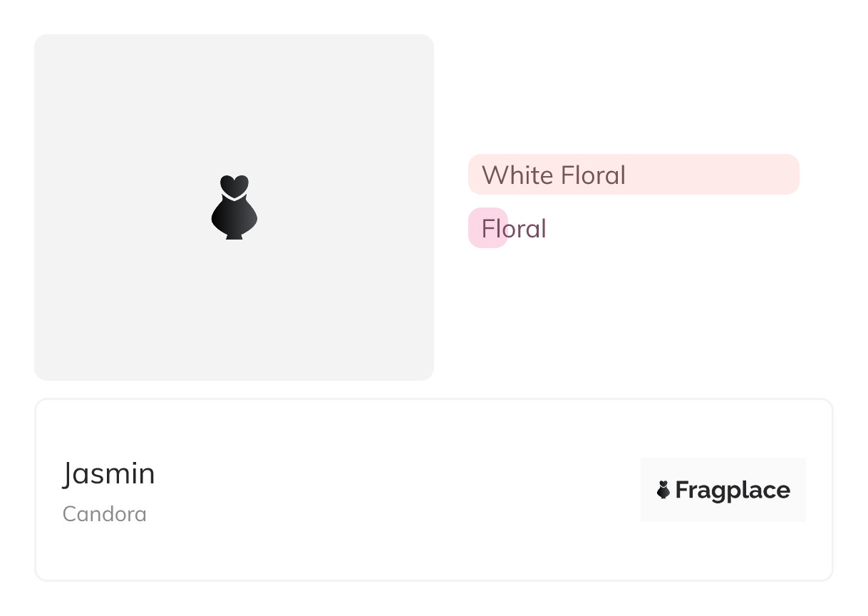Viewport: 868px width, 616px height.
Task: Click the Candora brand name
Action: (x=105, y=514)
